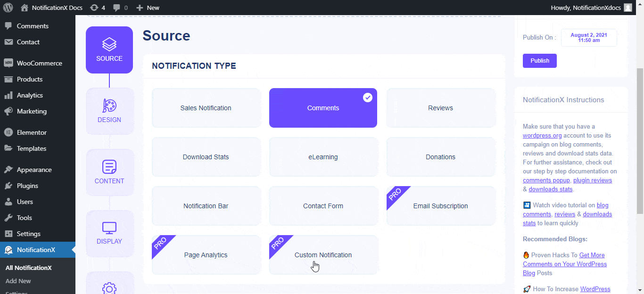This screenshot has width=644, height=294.
Task: Click the Appearance paintbrush icon
Action: click(x=8, y=170)
